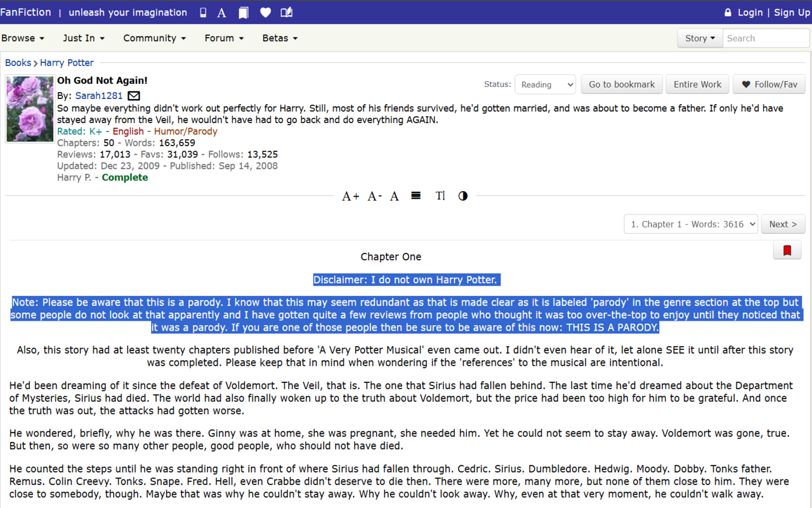Click the Search input field

click(766, 38)
